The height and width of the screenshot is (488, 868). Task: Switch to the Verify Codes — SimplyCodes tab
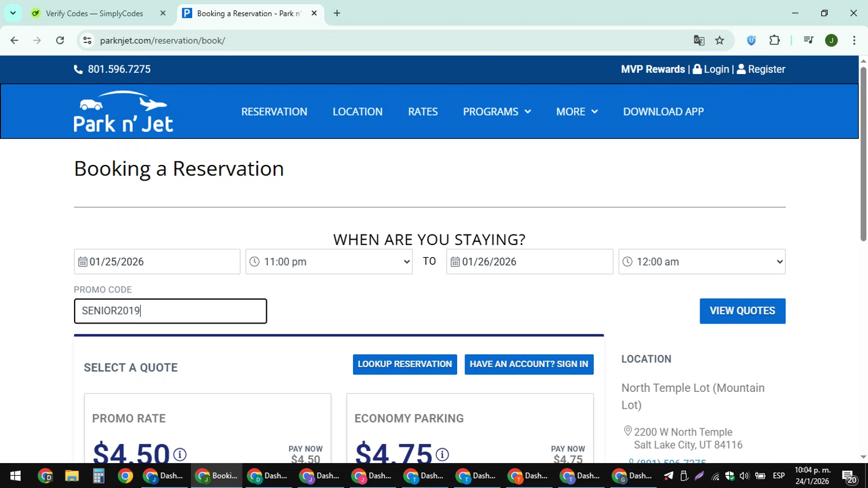pyautogui.click(x=95, y=13)
